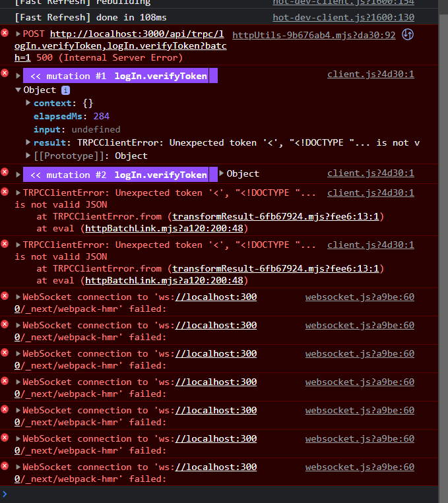Expand the first TRPCClientError stack trace
This screenshot has height=503, width=448.
click(x=18, y=192)
